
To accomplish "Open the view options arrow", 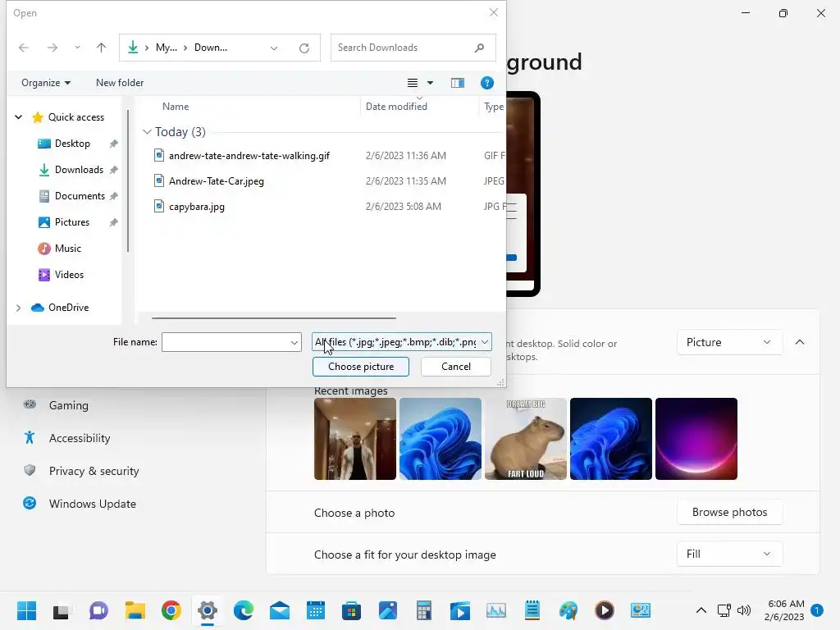I will 430,83.
